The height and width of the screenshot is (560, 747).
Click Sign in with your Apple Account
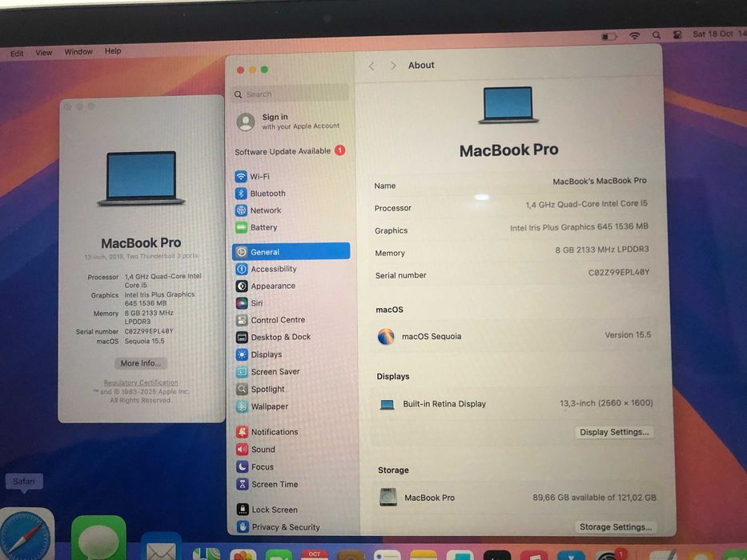click(288, 122)
